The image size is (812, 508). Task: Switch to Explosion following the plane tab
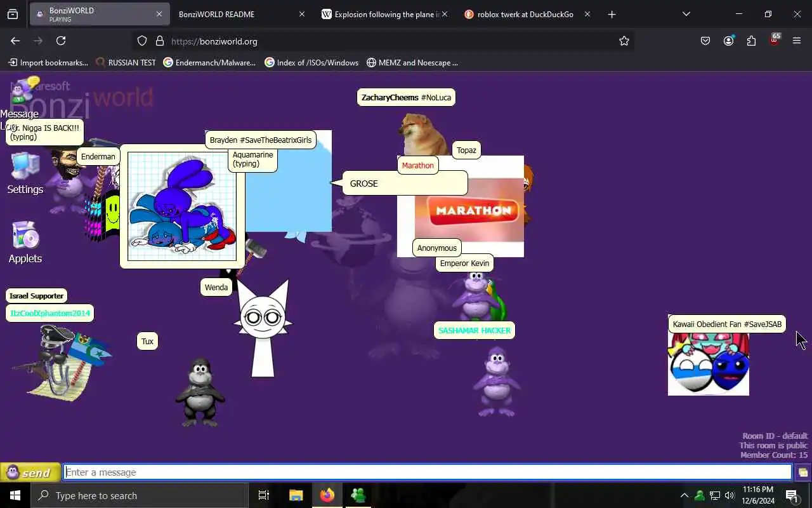[386, 14]
